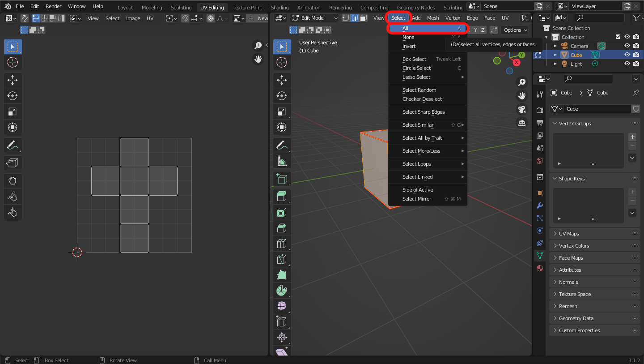The width and height of the screenshot is (644, 364).
Task: Open the Material properties tab
Action: click(x=540, y=268)
